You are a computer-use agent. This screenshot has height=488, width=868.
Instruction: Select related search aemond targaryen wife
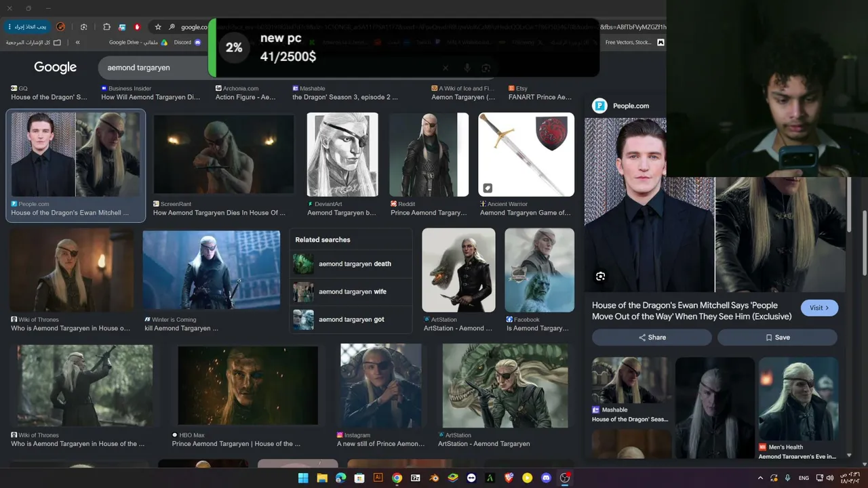[x=351, y=291]
